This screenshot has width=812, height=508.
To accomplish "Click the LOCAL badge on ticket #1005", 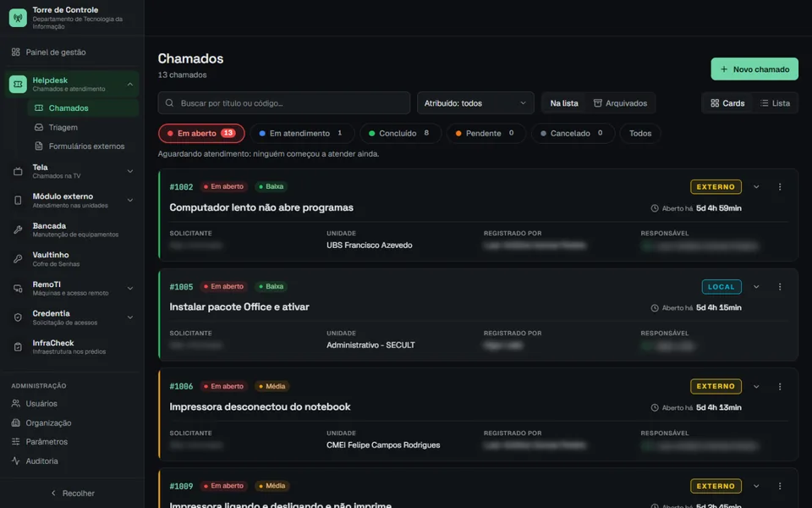I will click(x=721, y=287).
